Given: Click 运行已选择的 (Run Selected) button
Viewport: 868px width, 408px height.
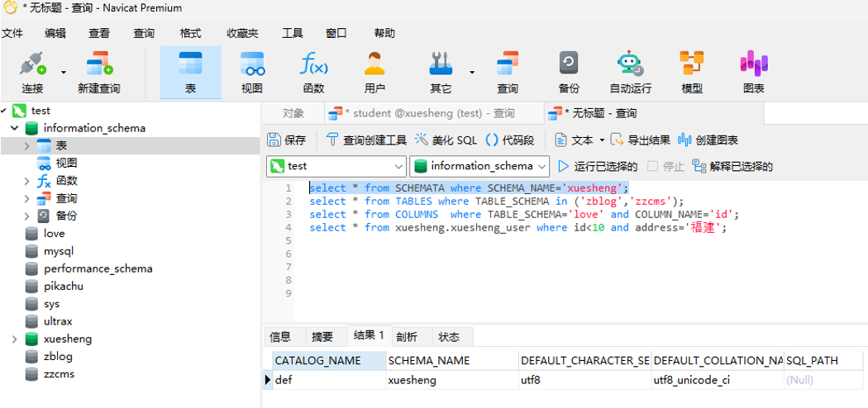Looking at the screenshot, I should coord(598,166).
